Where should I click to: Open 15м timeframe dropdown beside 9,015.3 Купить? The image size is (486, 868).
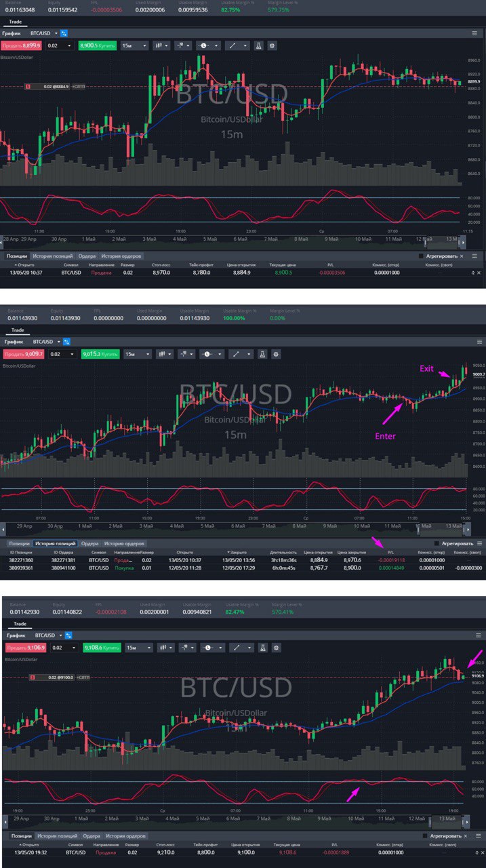(x=138, y=354)
